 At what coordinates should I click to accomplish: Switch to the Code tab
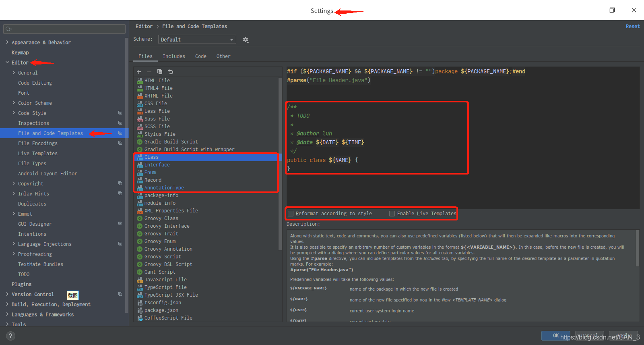pos(201,56)
